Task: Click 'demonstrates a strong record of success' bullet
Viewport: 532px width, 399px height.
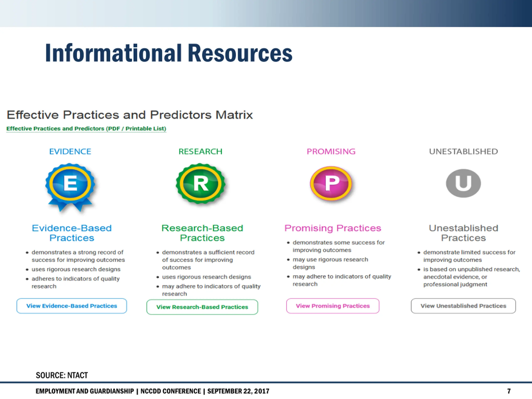Action: point(78,256)
